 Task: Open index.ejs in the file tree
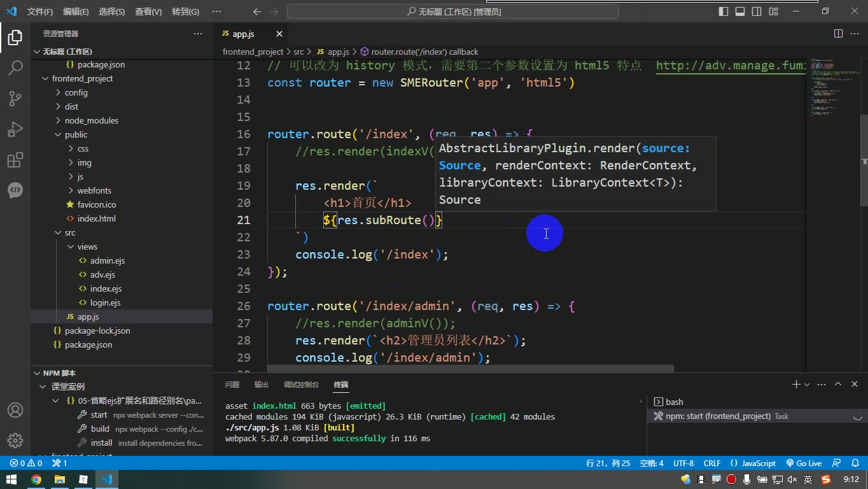click(x=106, y=288)
